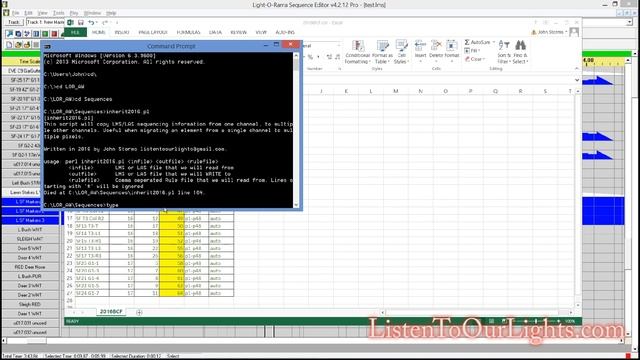Select Excel column Q header
This screenshot has width=640, height=360.
(495, 91)
